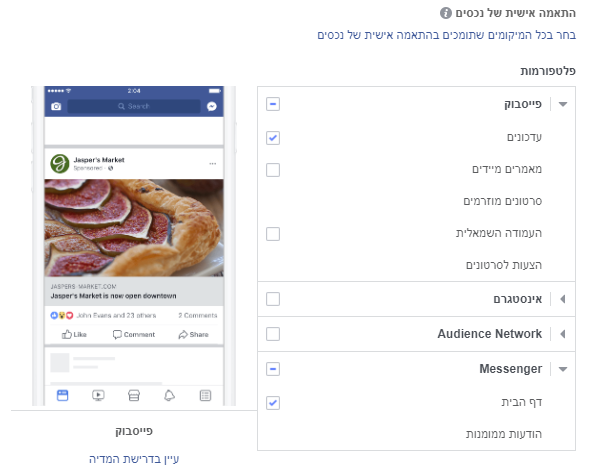Click the link to select all supporting placements
Screen dimensions: 590x471
(x=446, y=35)
